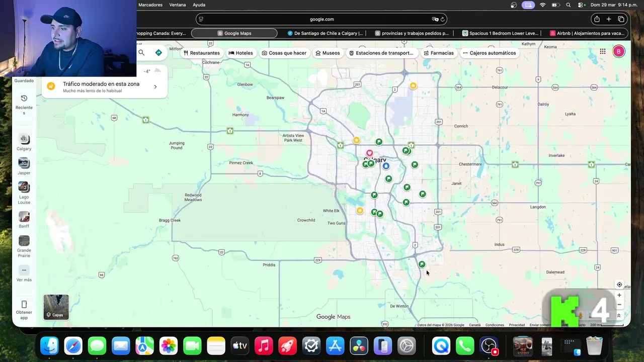
Task: Click the translate icon in address bar
Action: 435,19
